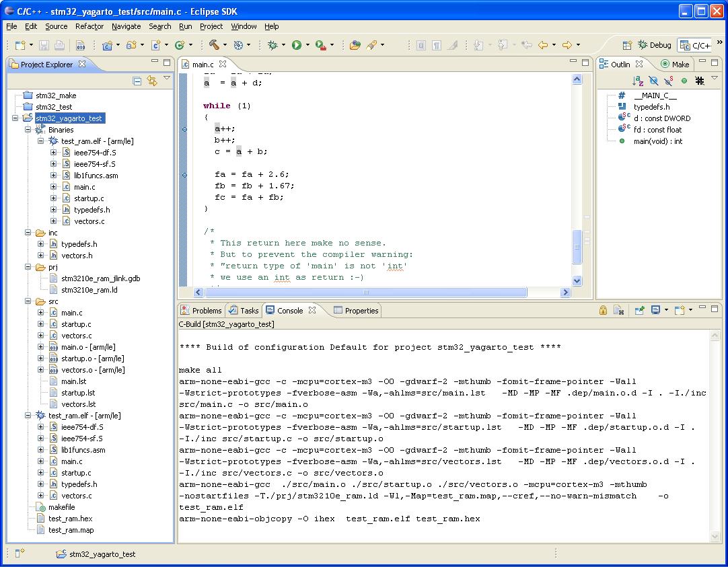Go forward with yellow right arrow
Screen dimensions: 728x567
[567, 45]
